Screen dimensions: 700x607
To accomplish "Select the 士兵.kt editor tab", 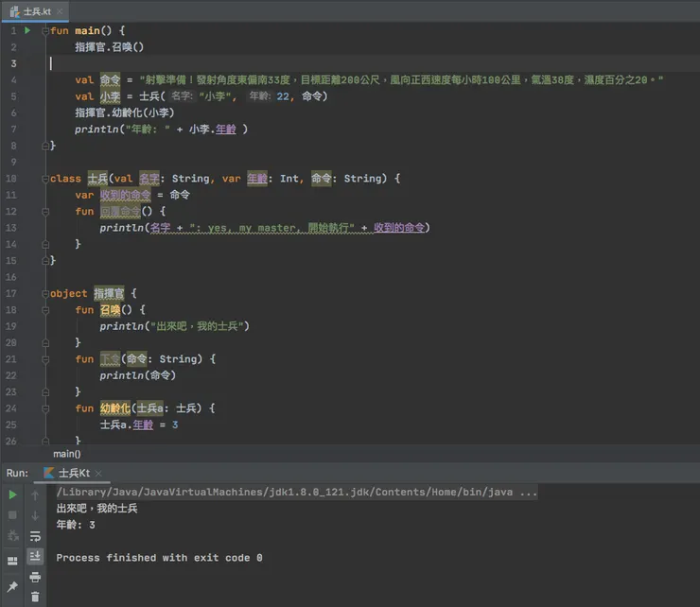I will (x=36, y=11).
